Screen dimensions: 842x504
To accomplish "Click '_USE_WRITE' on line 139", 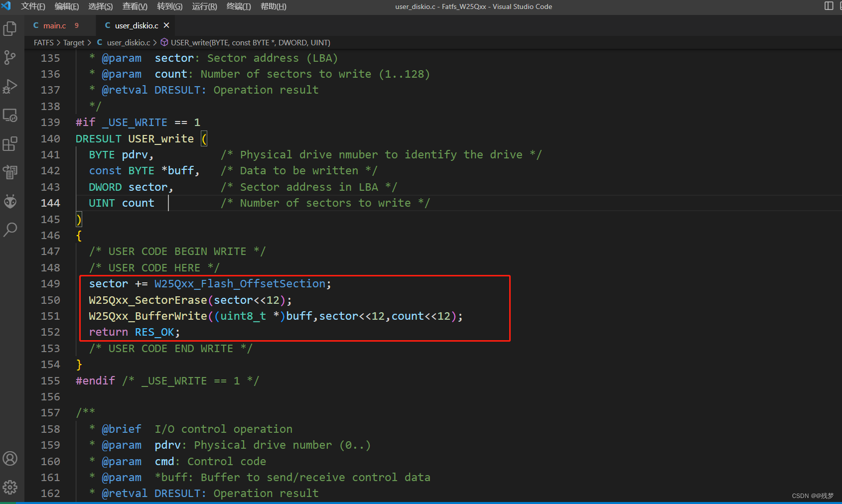I will click(x=135, y=123).
